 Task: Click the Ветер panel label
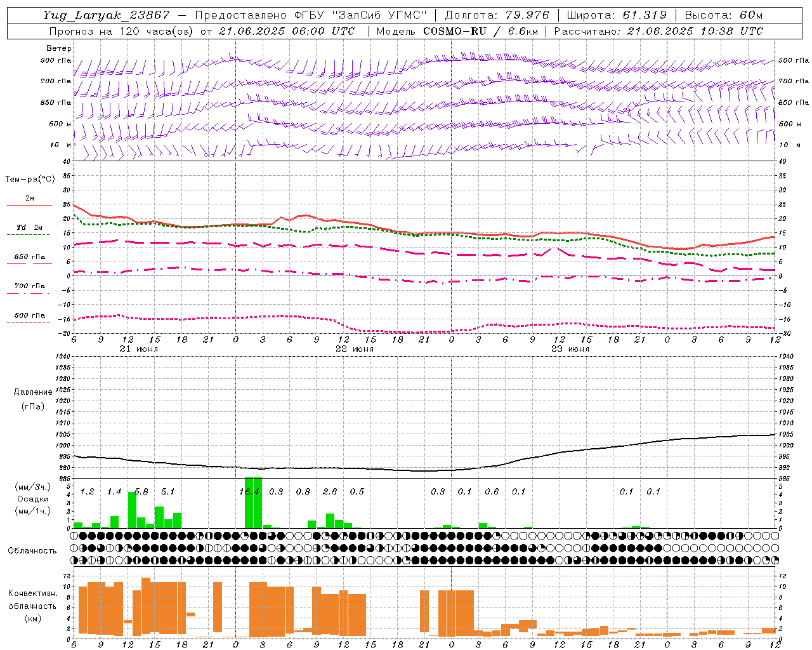[59, 48]
